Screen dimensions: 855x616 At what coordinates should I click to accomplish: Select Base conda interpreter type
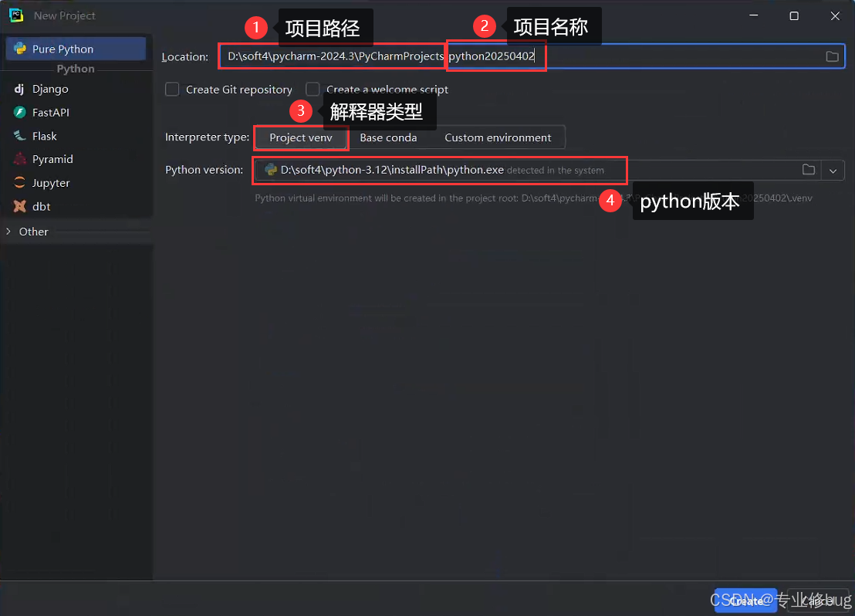388,137
